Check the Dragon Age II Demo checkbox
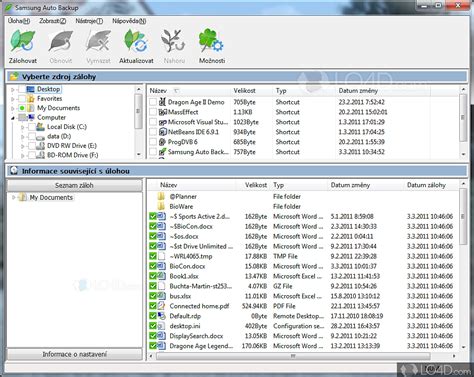 (153, 102)
